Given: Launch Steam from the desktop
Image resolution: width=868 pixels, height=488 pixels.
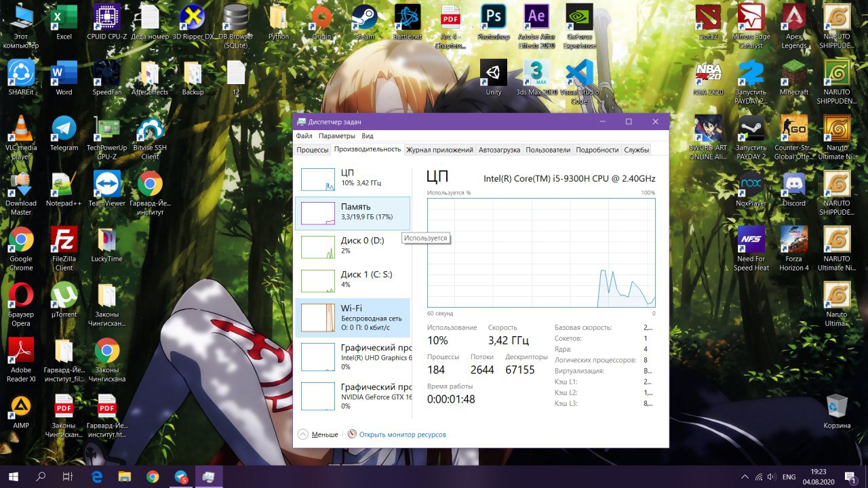Looking at the screenshot, I should click(365, 22).
